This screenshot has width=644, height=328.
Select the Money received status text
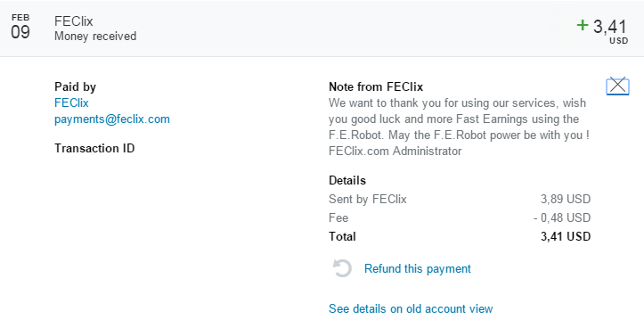tap(95, 37)
